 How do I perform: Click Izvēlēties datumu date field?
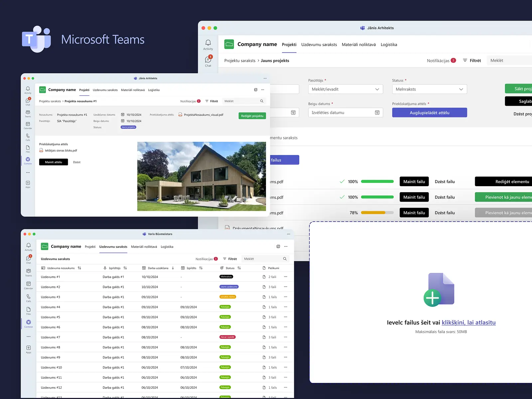pos(345,113)
